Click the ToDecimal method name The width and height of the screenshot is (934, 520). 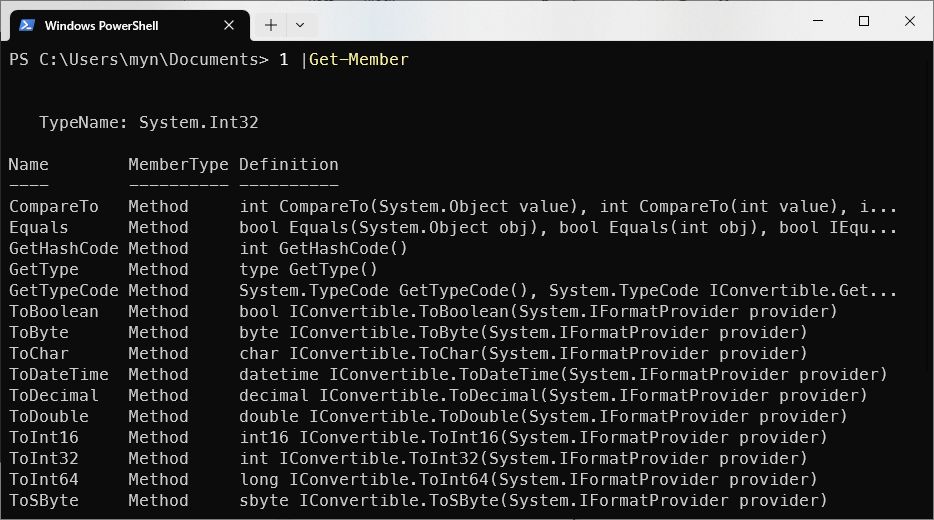[54, 396]
